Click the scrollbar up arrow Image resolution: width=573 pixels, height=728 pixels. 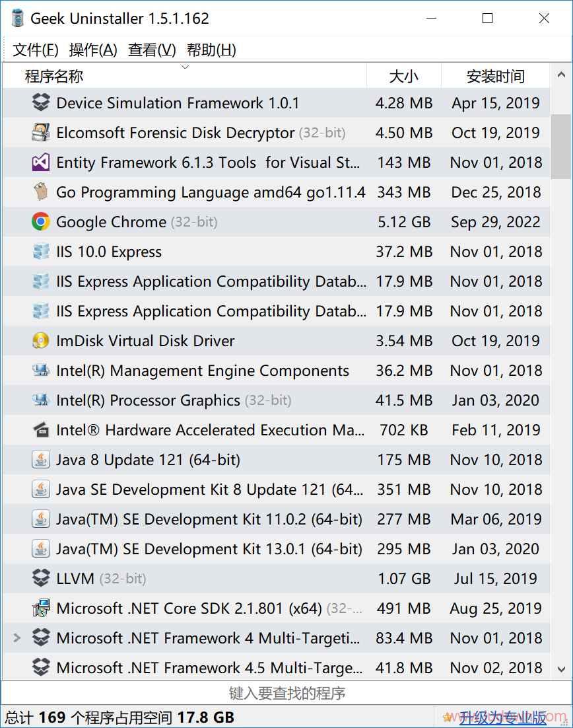561,75
